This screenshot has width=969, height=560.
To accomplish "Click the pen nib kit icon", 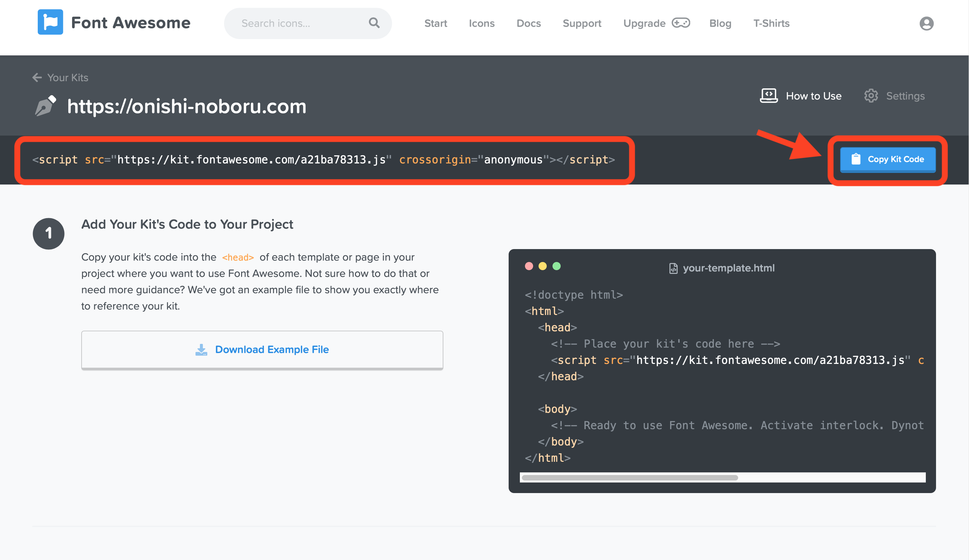I will coord(46,106).
